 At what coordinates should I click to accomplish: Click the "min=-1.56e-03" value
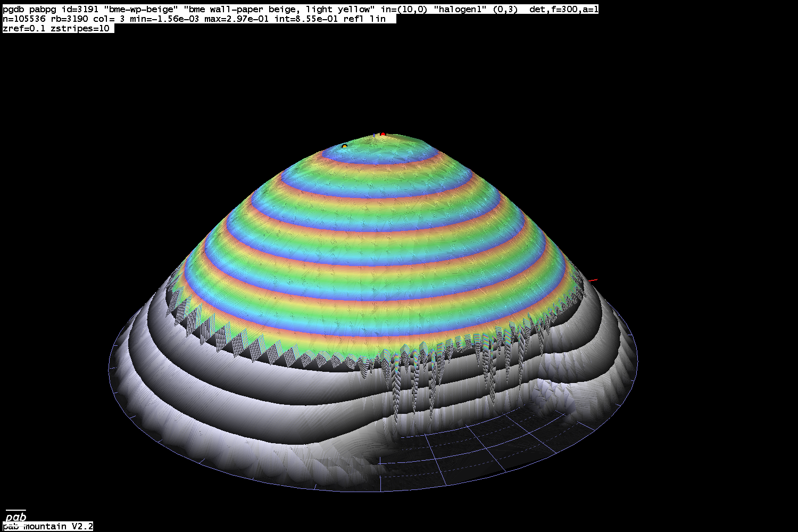(x=165, y=19)
